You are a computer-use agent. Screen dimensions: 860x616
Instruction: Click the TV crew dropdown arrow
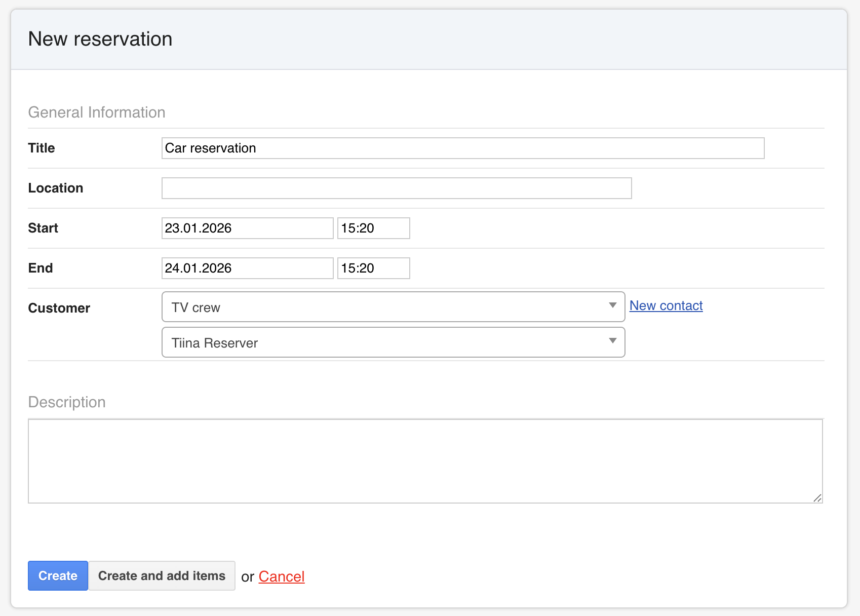click(x=612, y=305)
